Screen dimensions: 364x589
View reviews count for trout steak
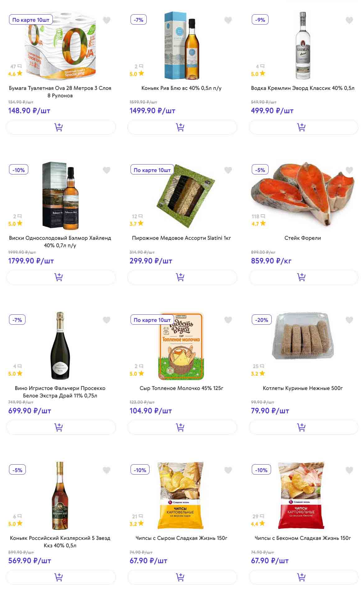pyautogui.click(x=258, y=216)
